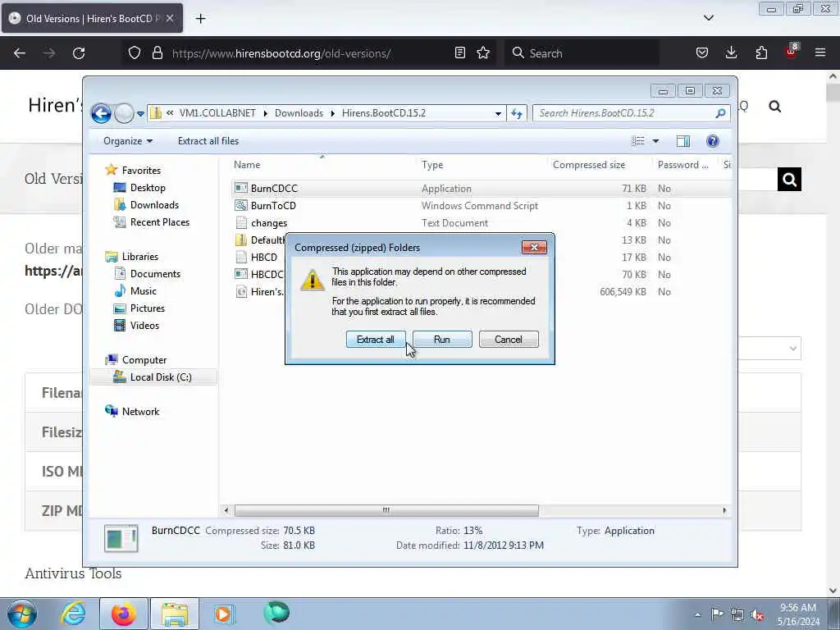
Task: Click VM1.COLLABNET in address breadcrumb
Action: pos(217,113)
